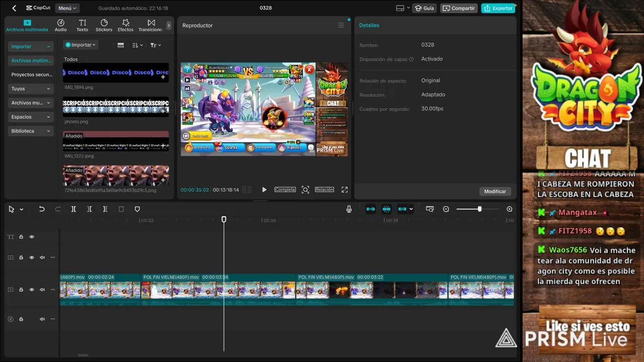Open the Transiciones panel
This screenshot has width=644, height=362.
coord(150,26)
